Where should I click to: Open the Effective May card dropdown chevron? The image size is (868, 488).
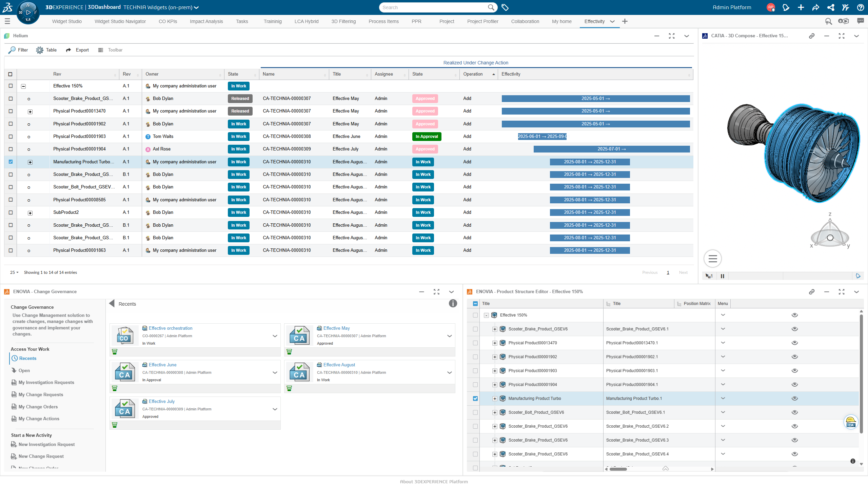449,336
